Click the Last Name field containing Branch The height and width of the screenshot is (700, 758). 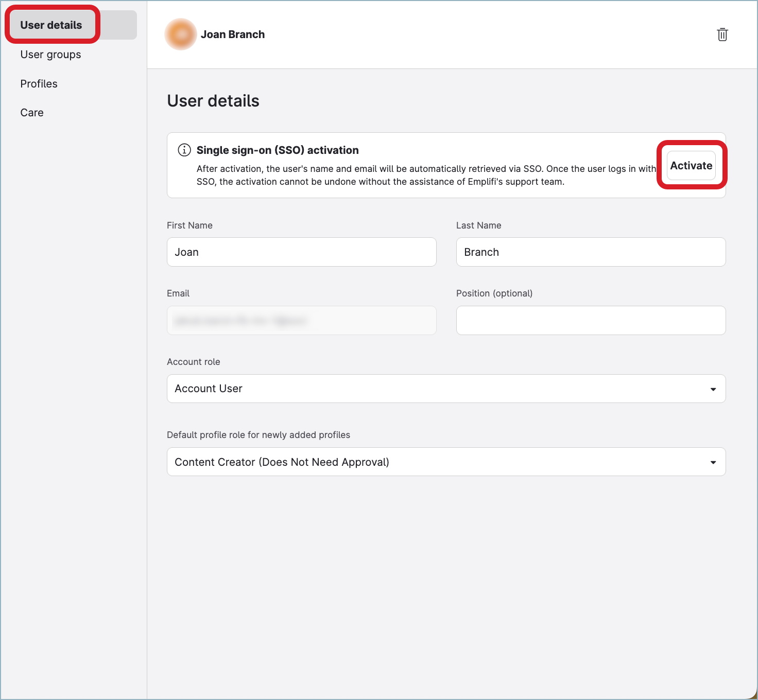point(591,252)
